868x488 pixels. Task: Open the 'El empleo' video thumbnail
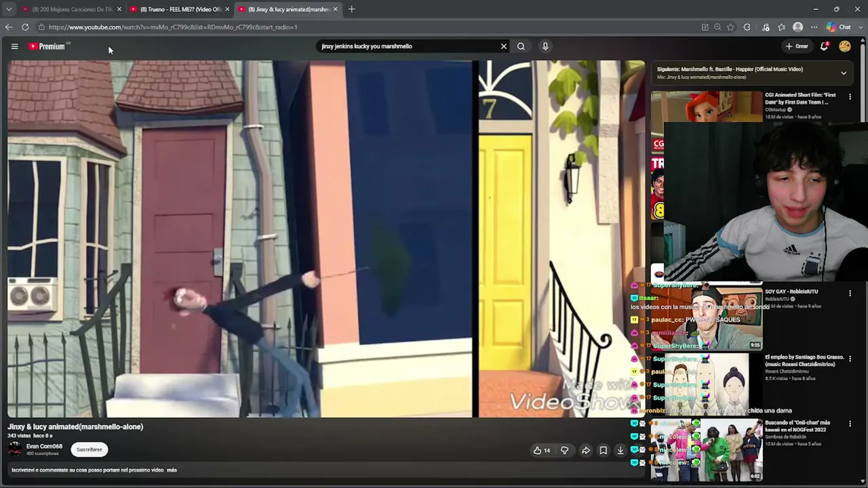707,383
